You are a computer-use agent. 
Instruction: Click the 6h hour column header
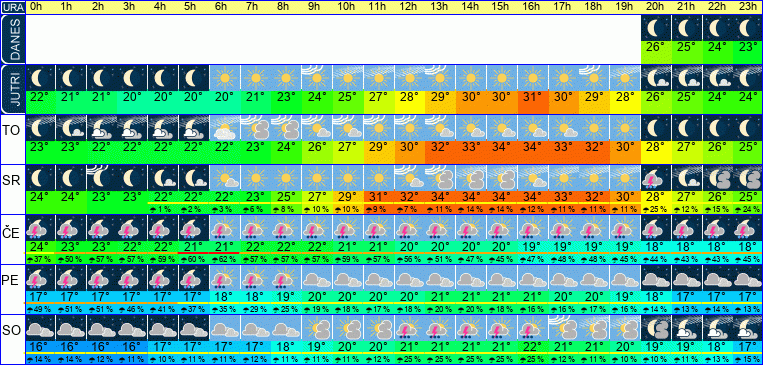221,7
